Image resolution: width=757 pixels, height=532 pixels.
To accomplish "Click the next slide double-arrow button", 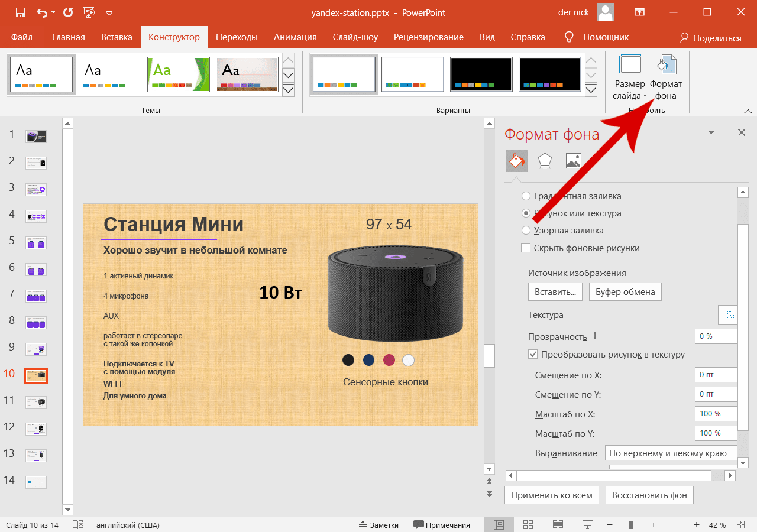I will [x=489, y=494].
